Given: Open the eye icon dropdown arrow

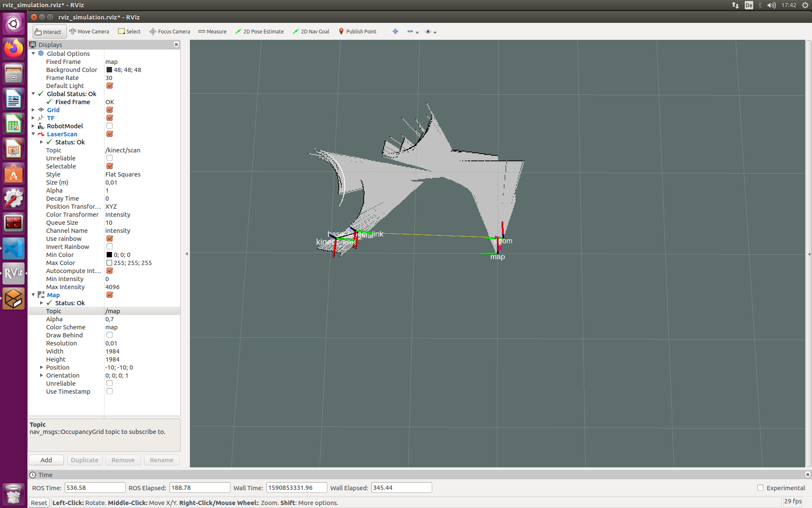Looking at the screenshot, I should [x=435, y=33].
